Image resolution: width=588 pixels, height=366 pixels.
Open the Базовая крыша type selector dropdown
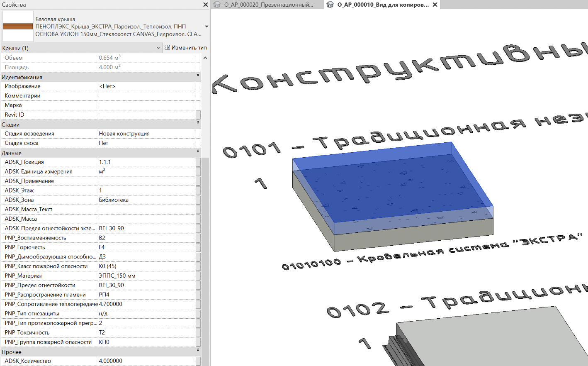(206, 27)
